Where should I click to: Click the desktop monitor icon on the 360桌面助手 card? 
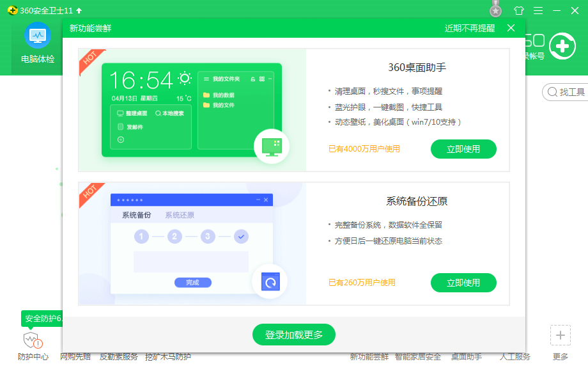(272, 146)
